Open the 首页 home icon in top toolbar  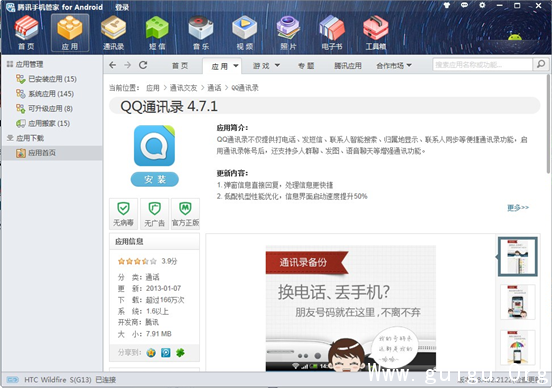[26, 33]
